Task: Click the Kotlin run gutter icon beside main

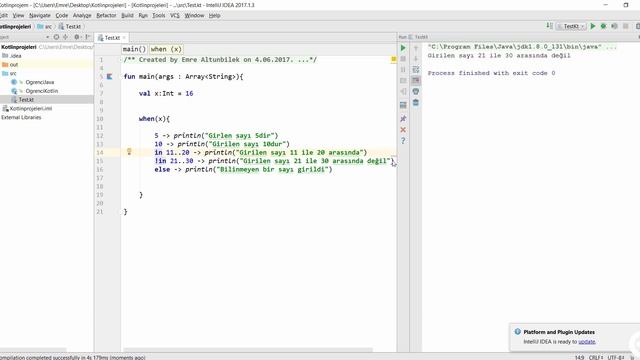Action: (109, 76)
